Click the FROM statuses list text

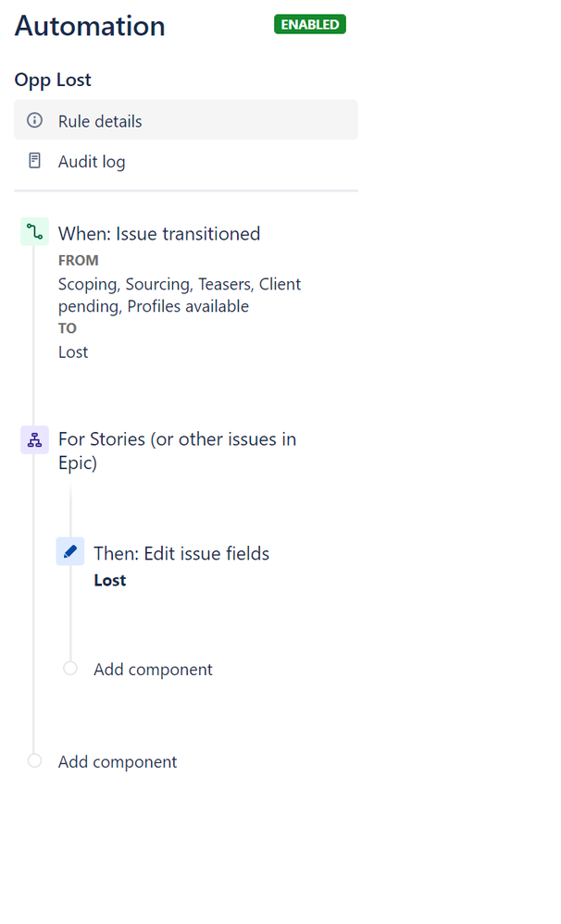coord(180,295)
